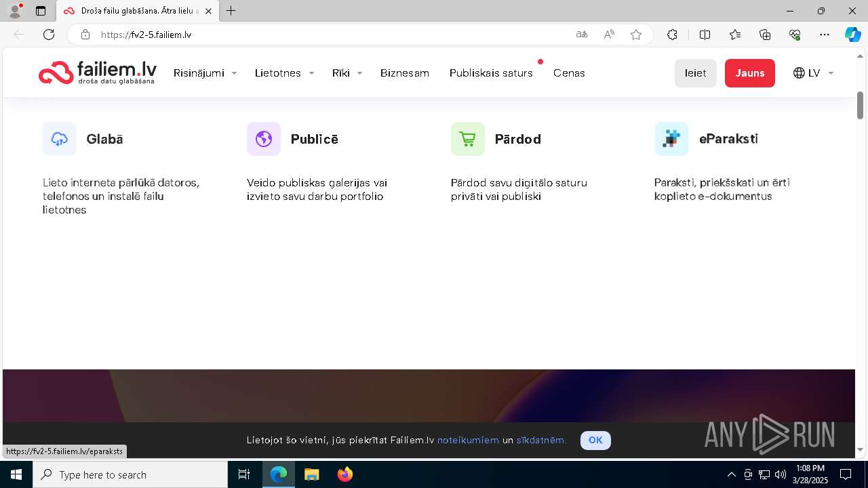The width and height of the screenshot is (868, 488).
Task: Click the red Jauns button
Action: [x=750, y=73]
